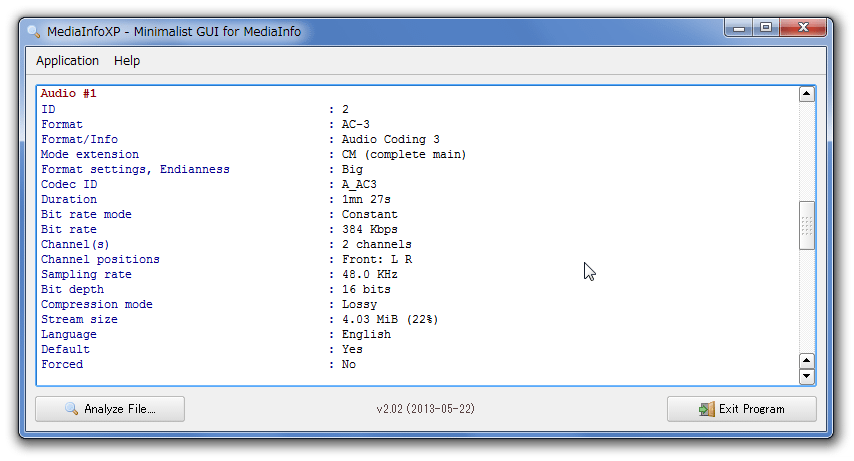
Task: Click the 'Audio Coding 3' value
Action: click(391, 139)
